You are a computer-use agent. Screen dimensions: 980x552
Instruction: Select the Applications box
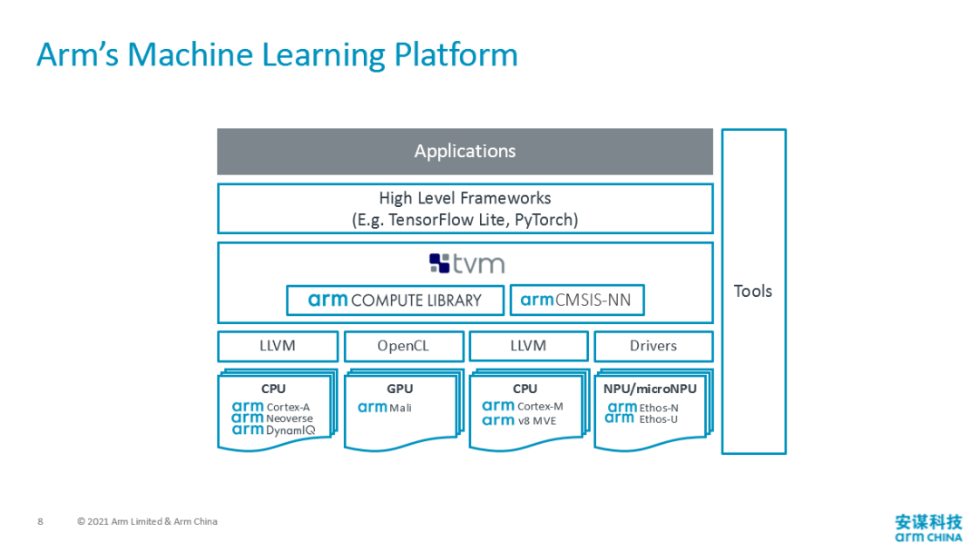point(465,152)
